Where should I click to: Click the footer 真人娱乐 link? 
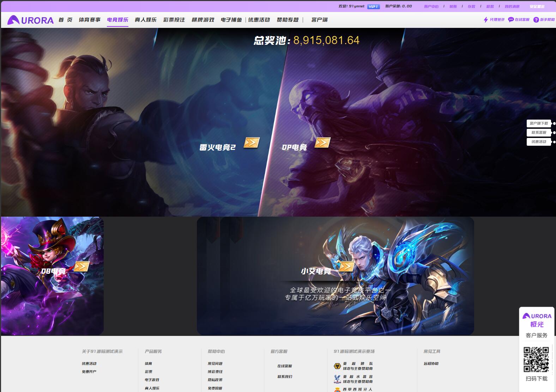pos(152,388)
